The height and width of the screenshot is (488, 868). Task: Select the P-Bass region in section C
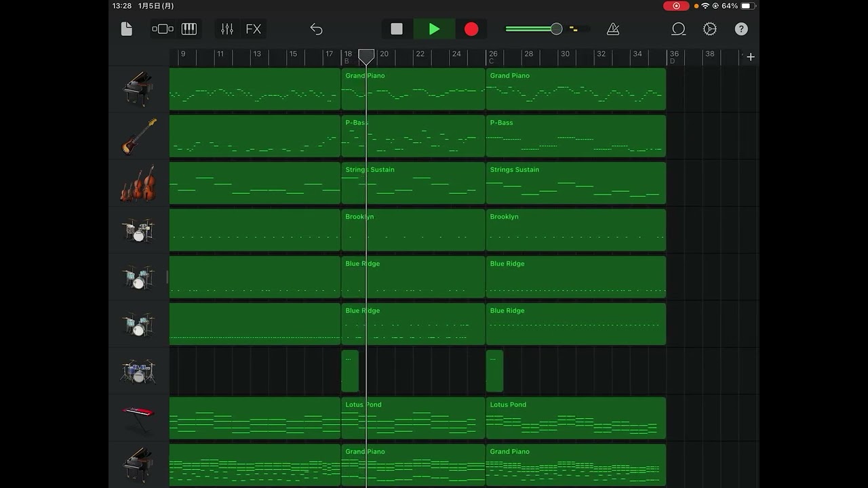576,136
